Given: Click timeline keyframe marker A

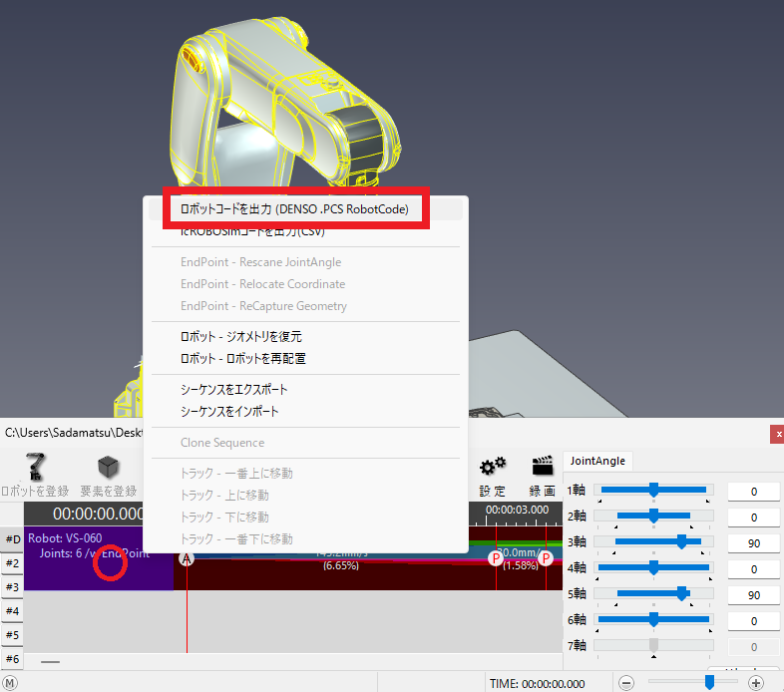Looking at the screenshot, I should 187,558.
